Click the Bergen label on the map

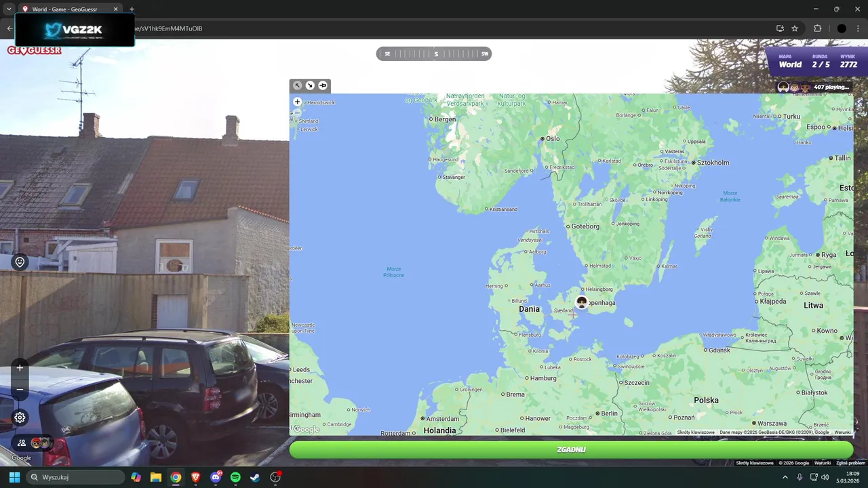445,119
